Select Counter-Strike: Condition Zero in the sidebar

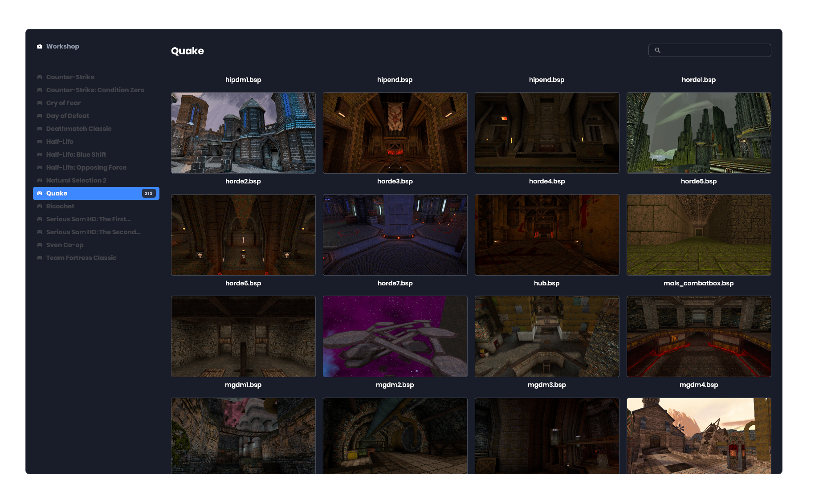click(96, 90)
